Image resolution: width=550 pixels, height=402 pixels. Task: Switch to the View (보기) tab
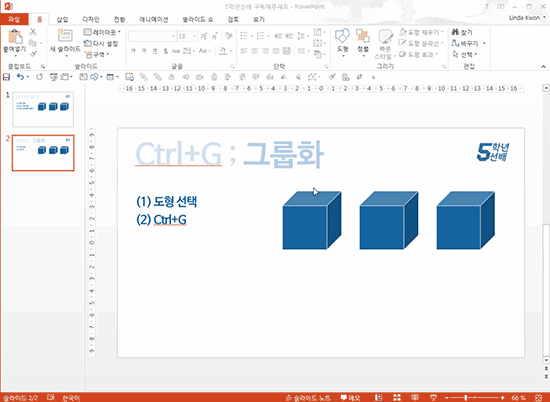click(x=259, y=19)
